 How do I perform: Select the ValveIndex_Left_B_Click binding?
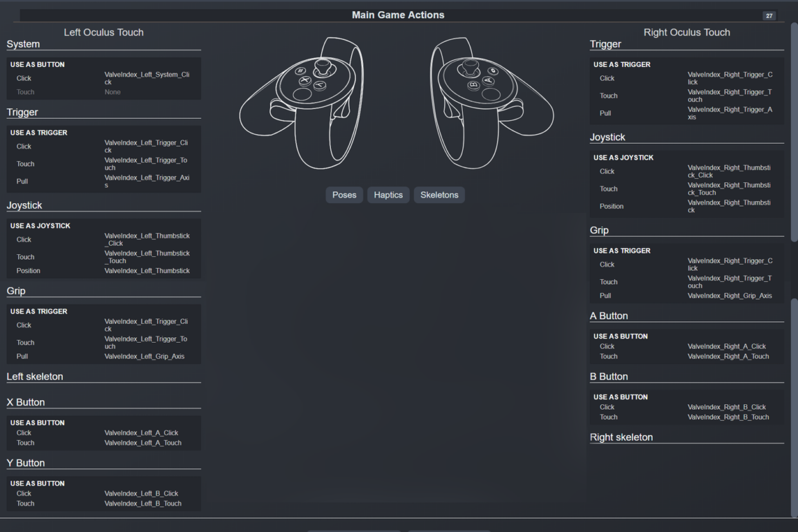(x=142, y=494)
